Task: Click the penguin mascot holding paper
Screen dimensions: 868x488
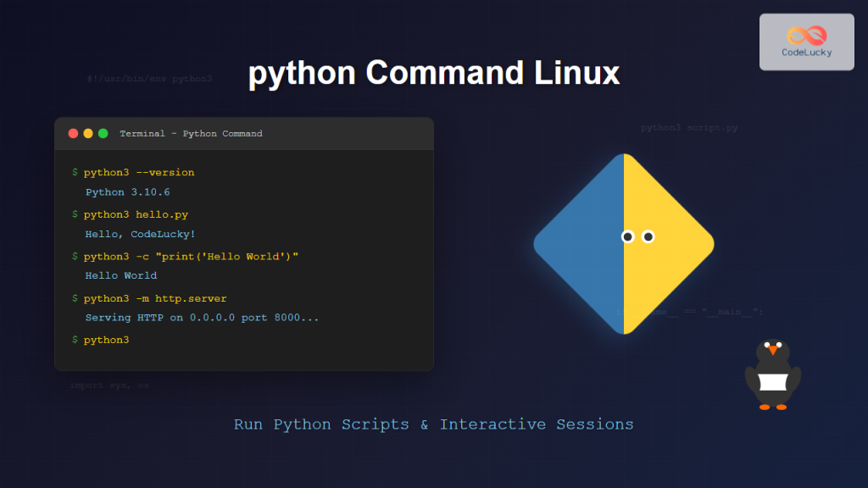Action: (772, 376)
